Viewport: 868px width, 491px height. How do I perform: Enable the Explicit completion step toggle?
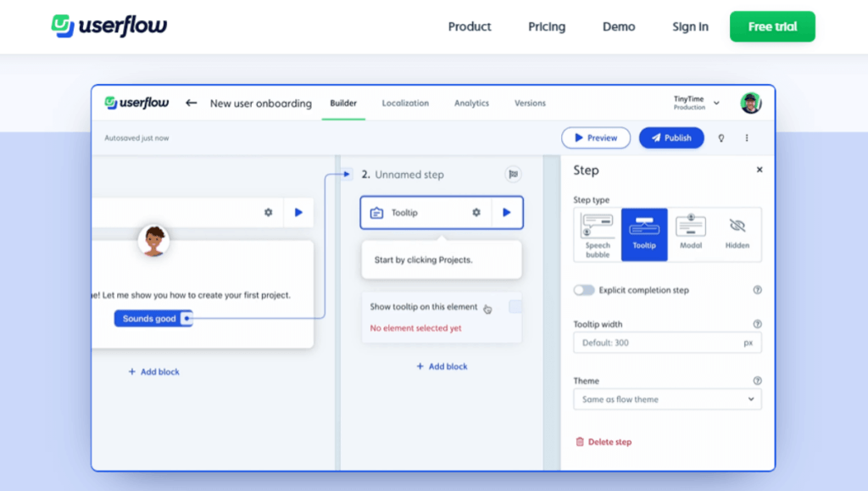tap(584, 289)
